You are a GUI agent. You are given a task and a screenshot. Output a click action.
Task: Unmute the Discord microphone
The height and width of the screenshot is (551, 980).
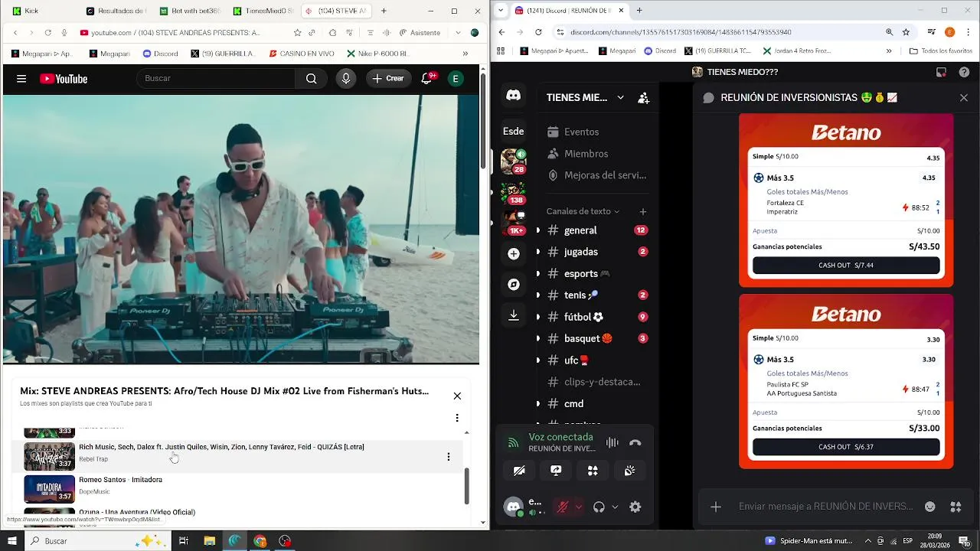(563, 507)
